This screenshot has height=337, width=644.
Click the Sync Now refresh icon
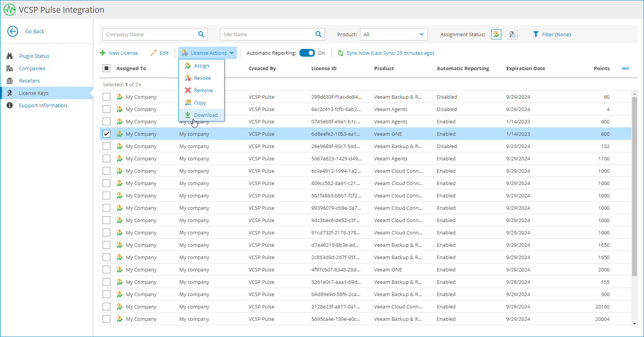pos(341,53)
